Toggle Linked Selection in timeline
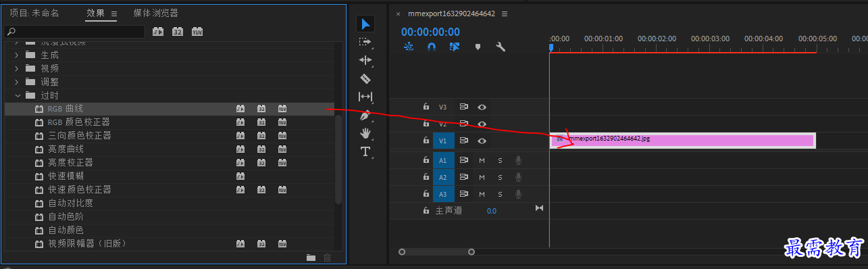This screenshot has height=269, width=868. [455, 47]
